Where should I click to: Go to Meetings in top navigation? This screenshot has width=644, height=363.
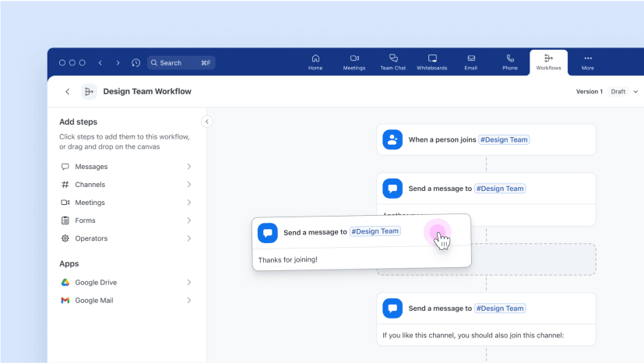click(x=354, y=62)
